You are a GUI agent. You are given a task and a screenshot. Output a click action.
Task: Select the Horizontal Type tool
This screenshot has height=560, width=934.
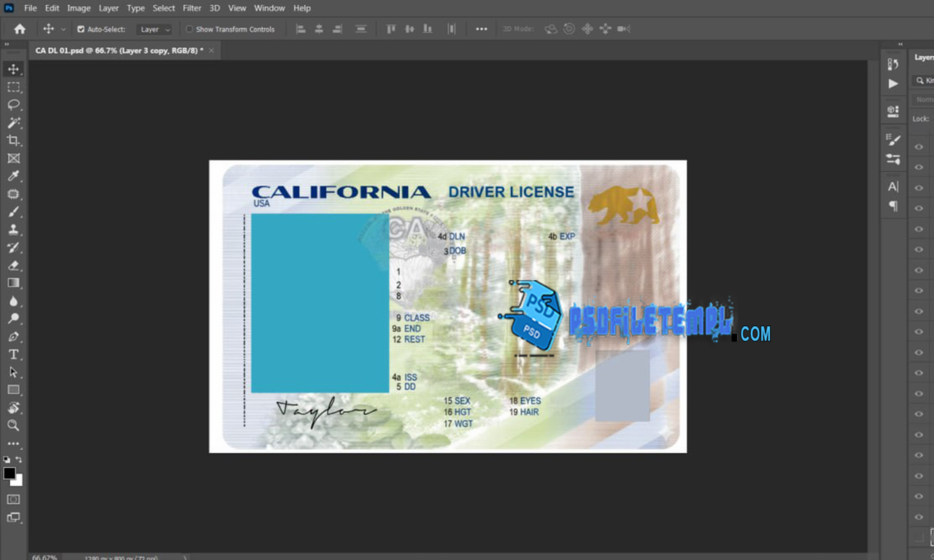coord(13,354)
